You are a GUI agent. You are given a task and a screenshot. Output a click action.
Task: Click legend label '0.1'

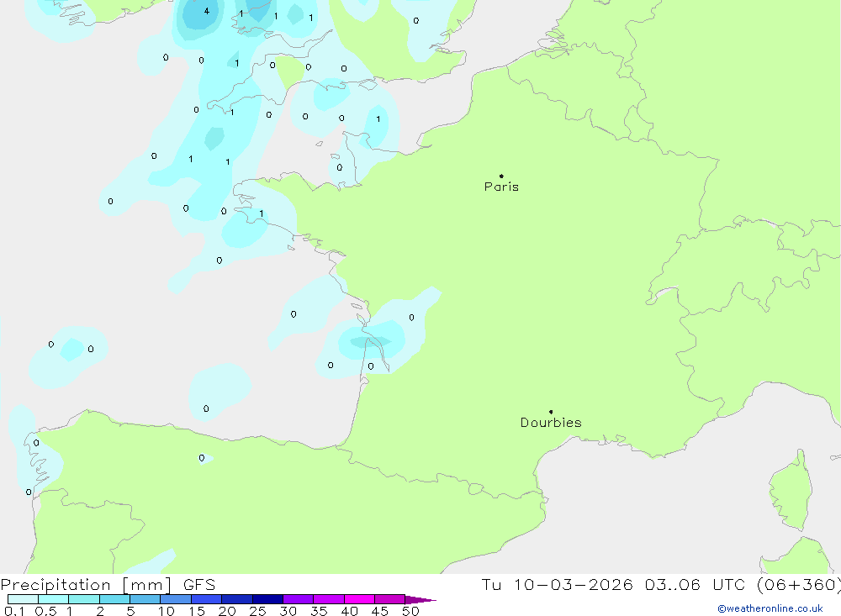(14, 611)
